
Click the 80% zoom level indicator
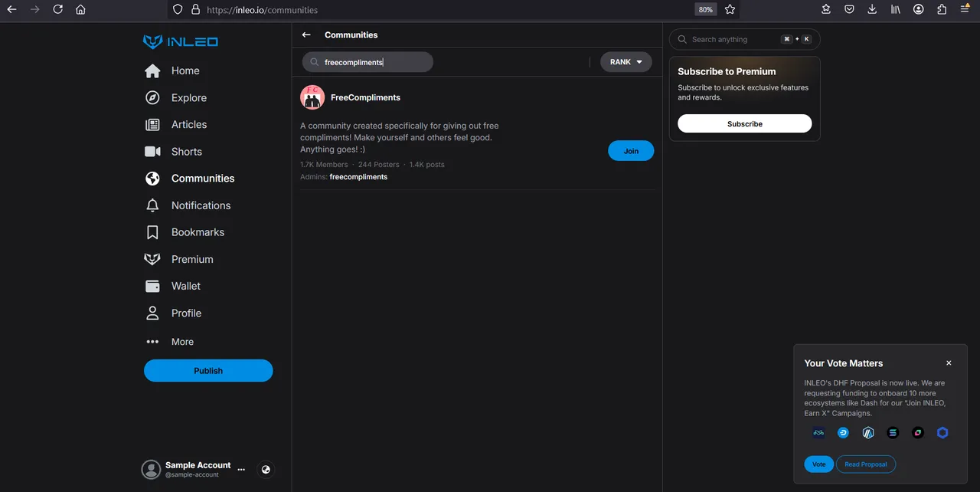705,9
